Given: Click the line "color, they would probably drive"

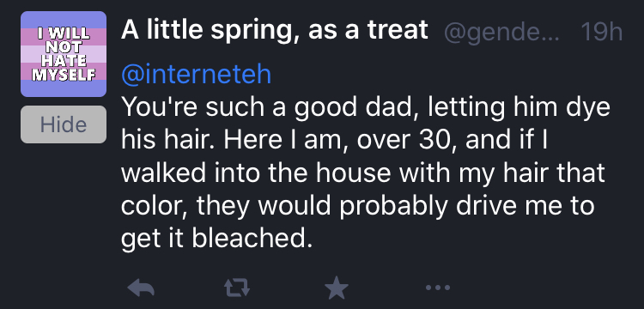Looking at the screenshot, I should [358, 206].
